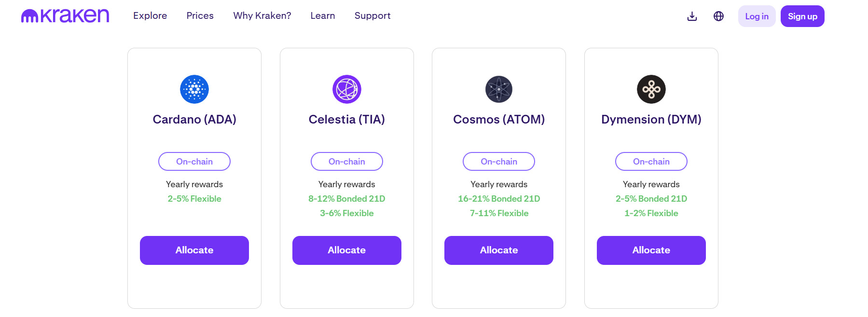Open the Explore menu
This screenshot has height=317, width=868.
[x=150, y=16]
